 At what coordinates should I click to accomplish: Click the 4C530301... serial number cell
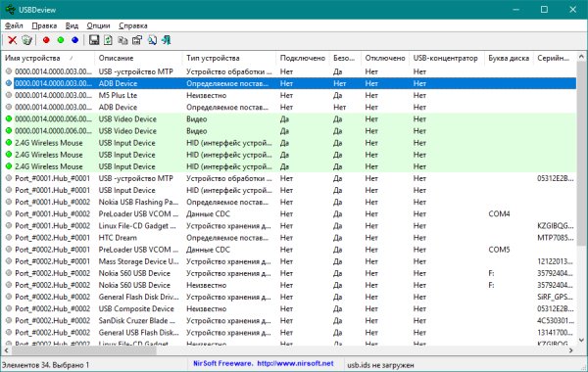click(x=556, y=321)
